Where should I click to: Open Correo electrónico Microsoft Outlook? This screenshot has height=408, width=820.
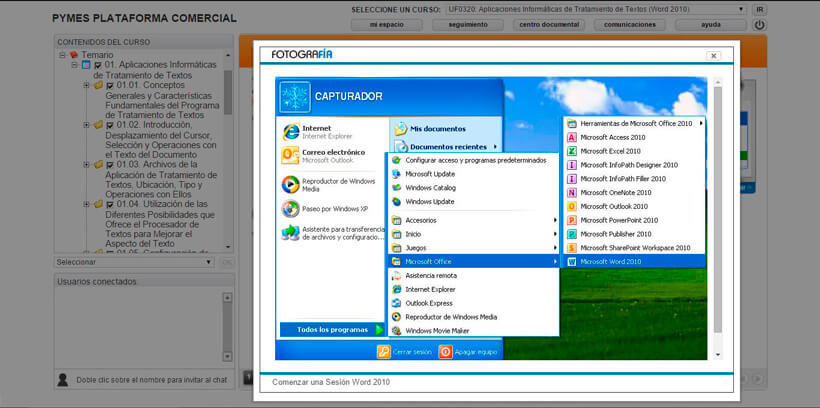323,156
